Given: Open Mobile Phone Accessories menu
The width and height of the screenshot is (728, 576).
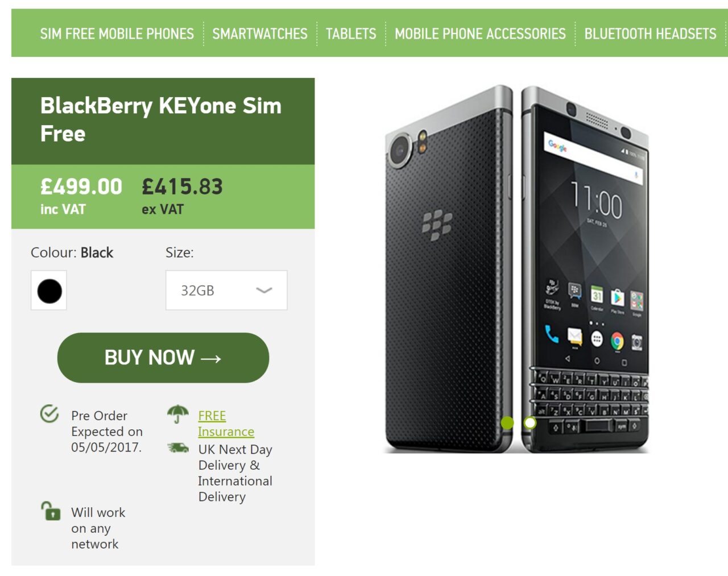Looking at the screenshot, I should 481,34.
